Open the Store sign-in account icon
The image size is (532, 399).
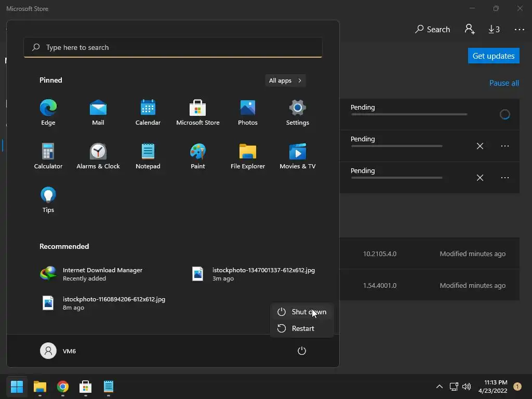470,29
